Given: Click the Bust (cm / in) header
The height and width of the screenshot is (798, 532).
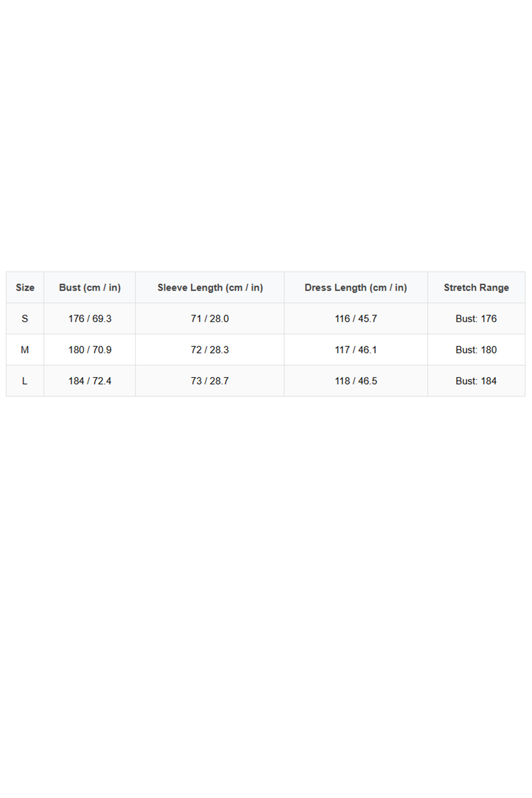Looking at the screenshot, I should pos(90,288).
